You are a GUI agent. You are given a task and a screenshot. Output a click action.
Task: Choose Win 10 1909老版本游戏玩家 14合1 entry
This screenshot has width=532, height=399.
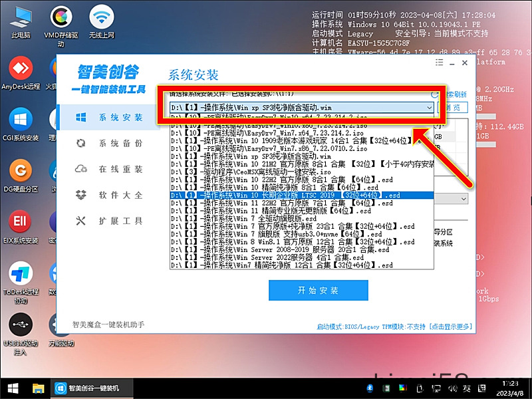pos(302,141)
